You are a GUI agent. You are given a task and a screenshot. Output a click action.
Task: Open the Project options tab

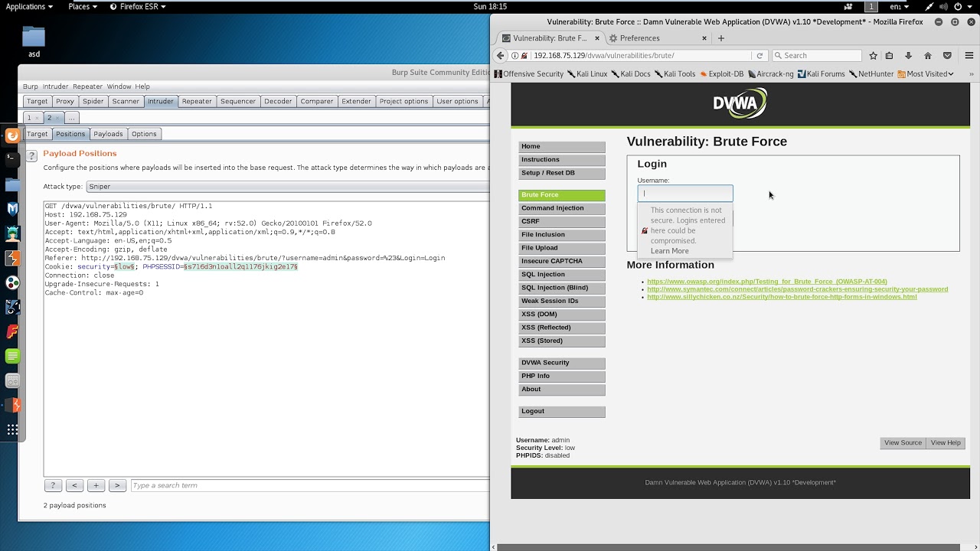[403, 101]
